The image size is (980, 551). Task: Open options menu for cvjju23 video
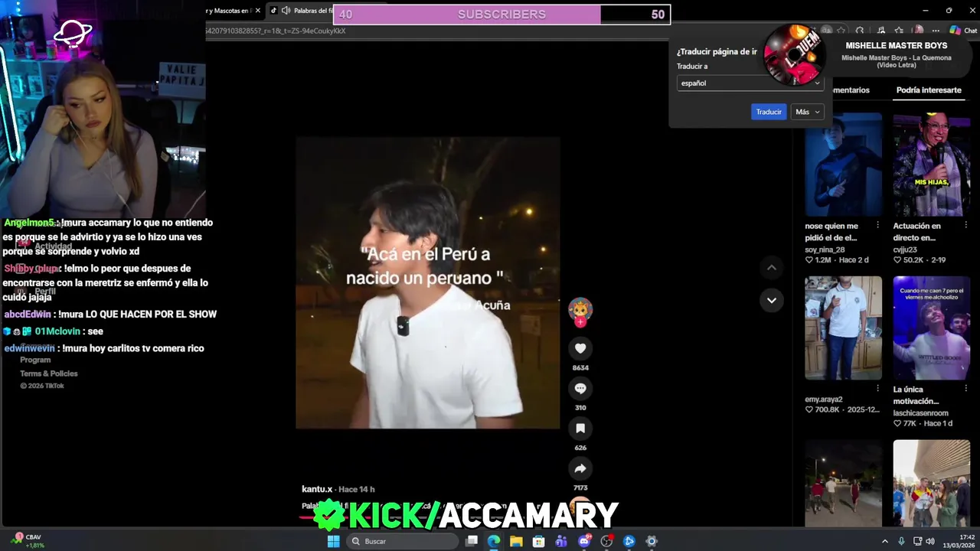[965, 226]
